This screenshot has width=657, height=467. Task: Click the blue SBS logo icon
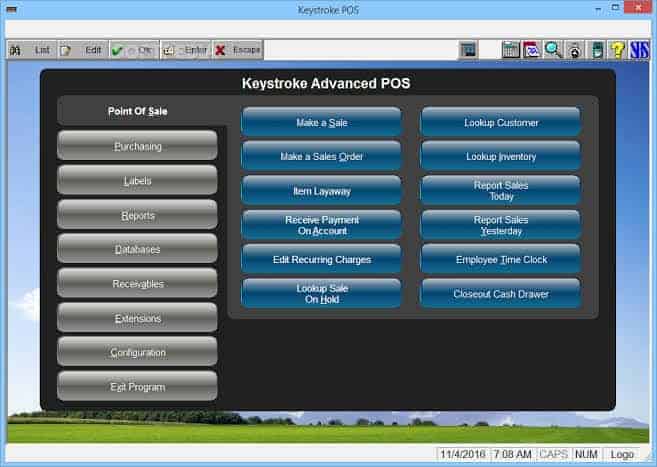click(x=639, y=50)
